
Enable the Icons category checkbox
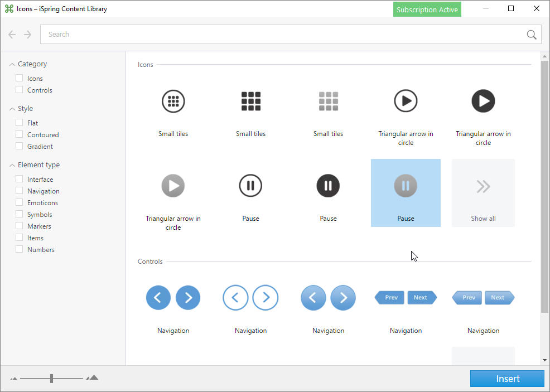coord(19,79)
